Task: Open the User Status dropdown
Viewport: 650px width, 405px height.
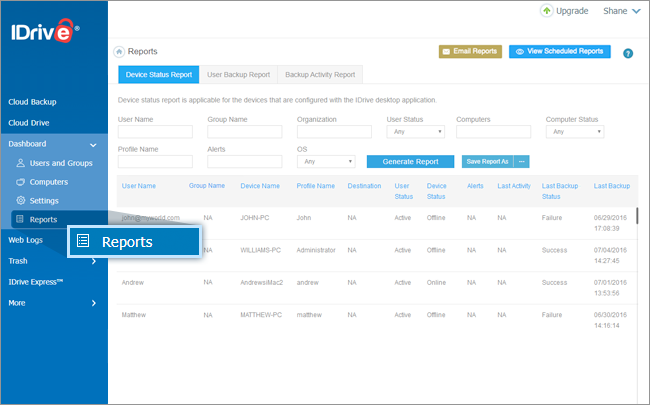Action: [x=415, y=132]
